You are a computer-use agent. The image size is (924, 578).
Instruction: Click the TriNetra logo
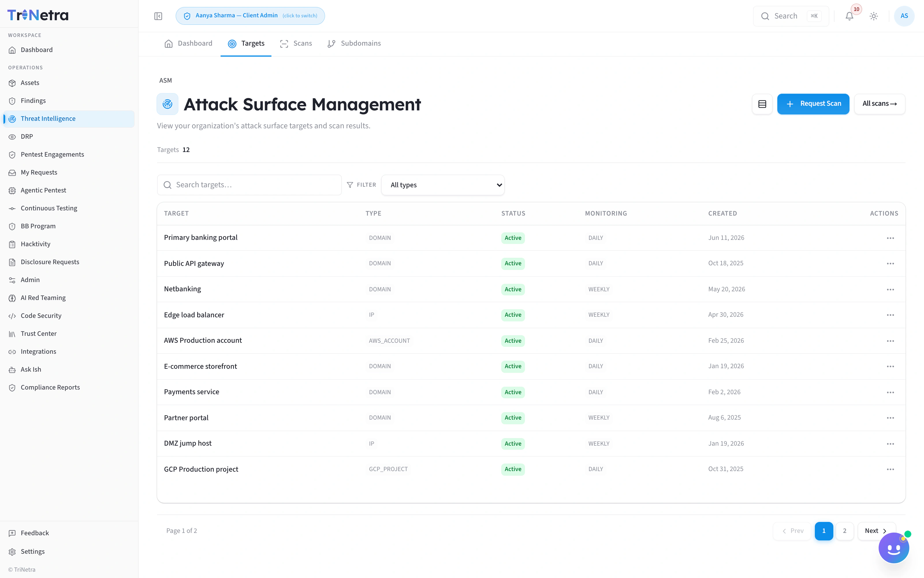click(38, 15)
